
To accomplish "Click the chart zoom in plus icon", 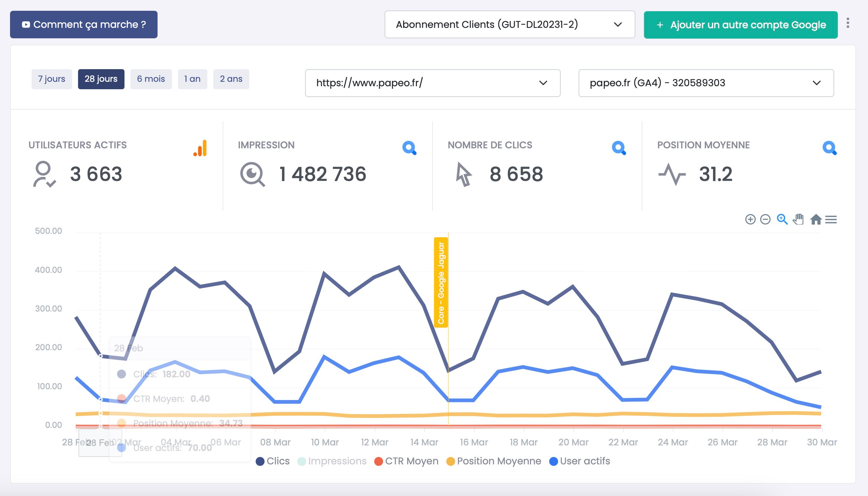I will (x=750, y=219).
